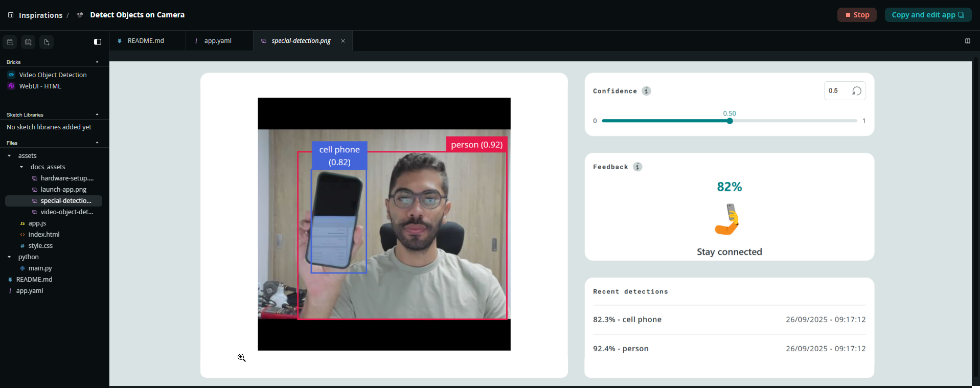The width and height of the screenshot is (980, 388).
Task: Collapse the python folder
Action: coord(9,257)
